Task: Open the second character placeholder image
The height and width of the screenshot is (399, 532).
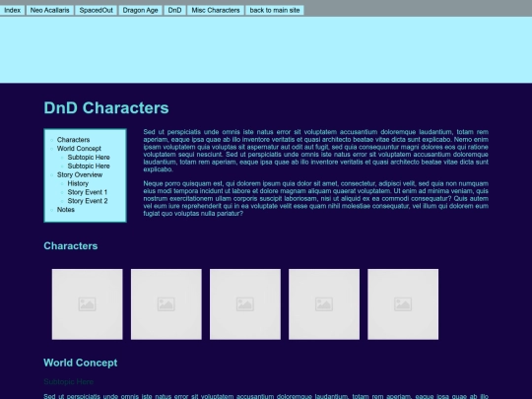Action: [166, 304]
